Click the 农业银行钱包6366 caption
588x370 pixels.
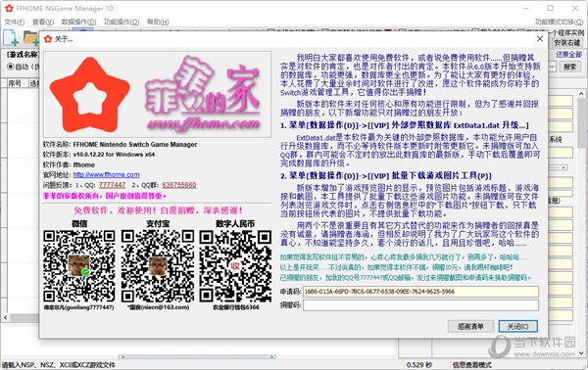pyautogui.click(x=236, y=307)
